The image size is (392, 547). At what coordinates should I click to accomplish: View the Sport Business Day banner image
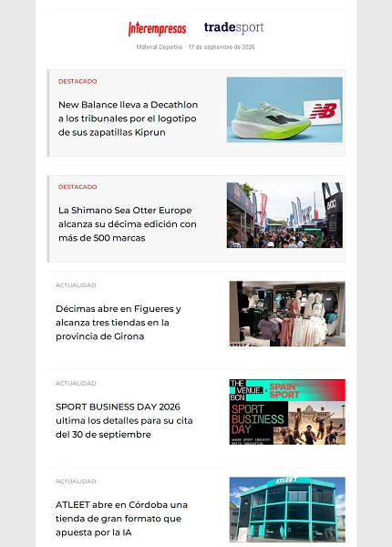[x=287, y=412]
